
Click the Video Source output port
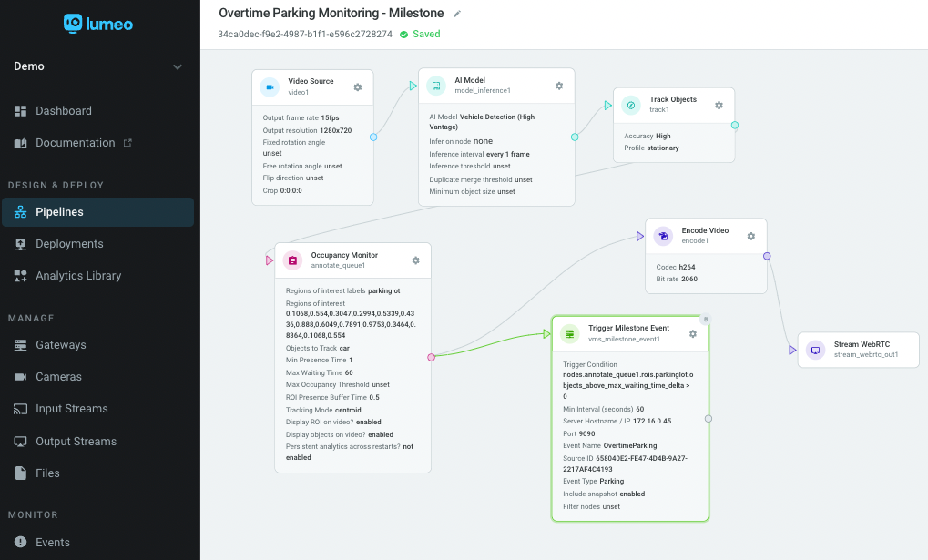tap(373, 137)
